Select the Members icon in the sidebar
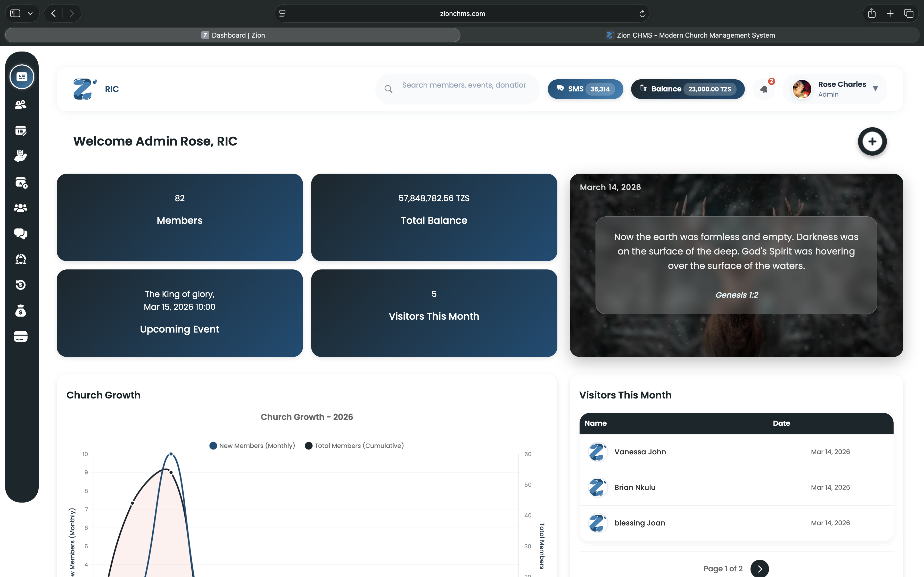 (21, 105)
